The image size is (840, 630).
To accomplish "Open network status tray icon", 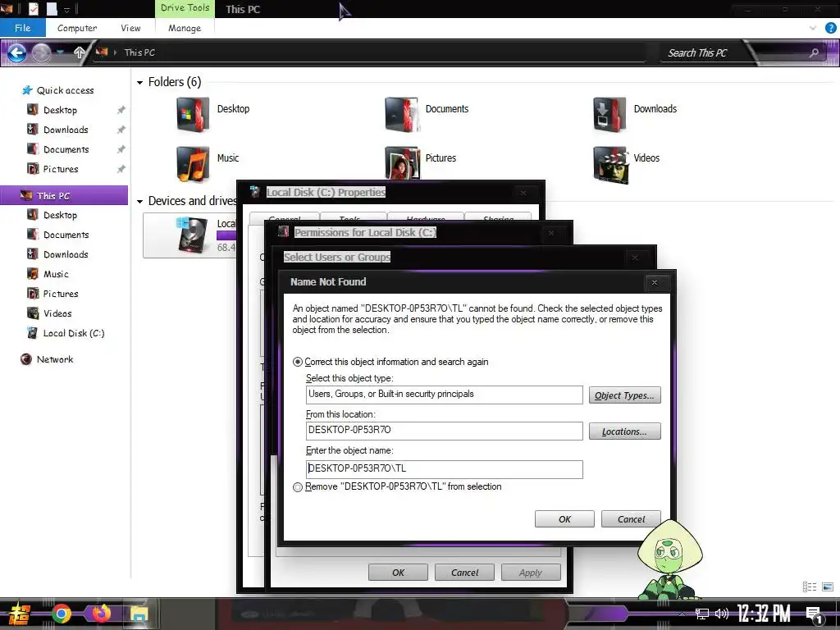I will coord(702,614).
